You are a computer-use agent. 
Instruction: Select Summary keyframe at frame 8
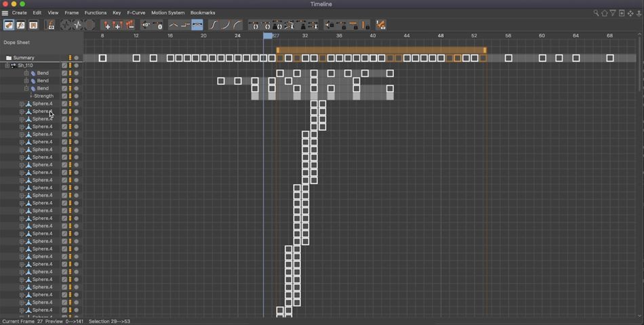[102, 58]
